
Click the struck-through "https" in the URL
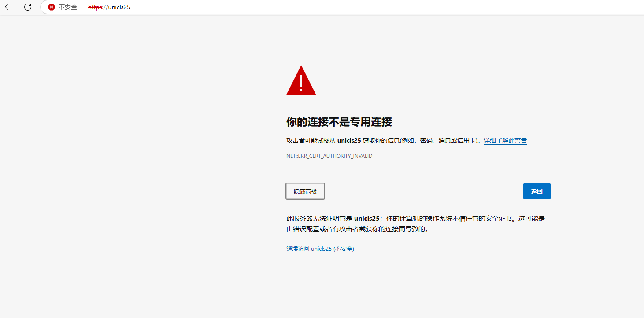94,7
